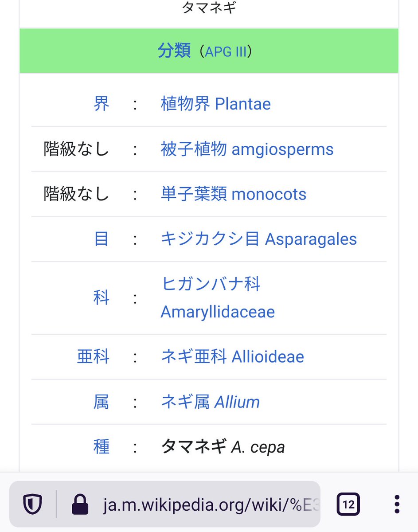The height and width of the screenshot is (532, 418).
Task: Open the tab switcher showing 12 tabs
Action: point(348,504)
